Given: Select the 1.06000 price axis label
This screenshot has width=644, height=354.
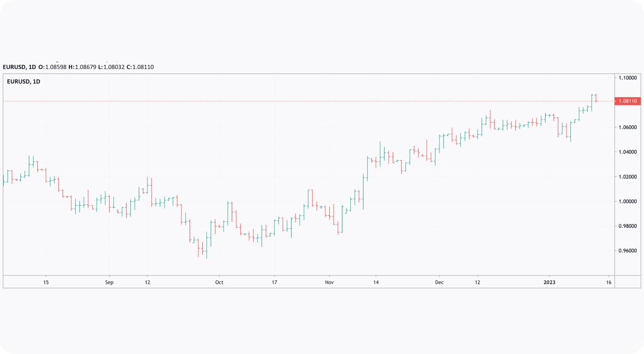Looking at the screenshot, I should click(x=628, y=128).
